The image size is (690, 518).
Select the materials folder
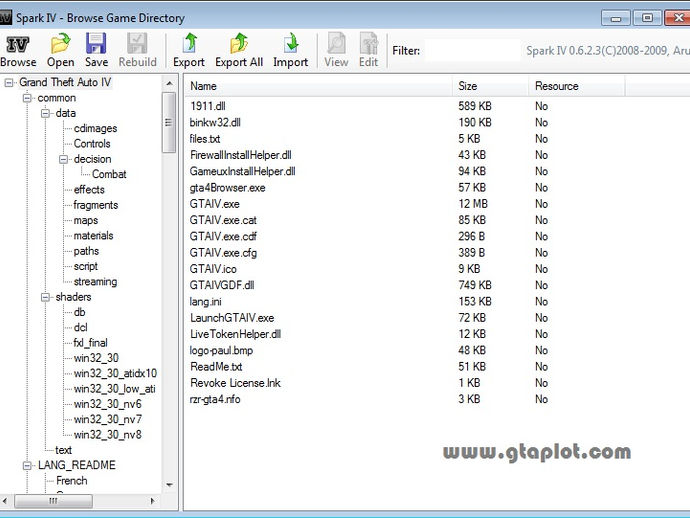tap(93, 236)
